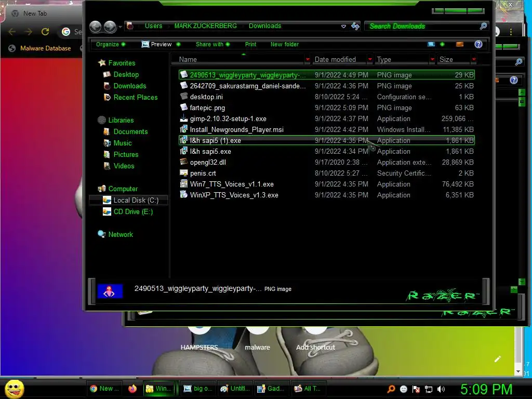Click the search magnifier icon in Explorer

click(x=484, y=26)
